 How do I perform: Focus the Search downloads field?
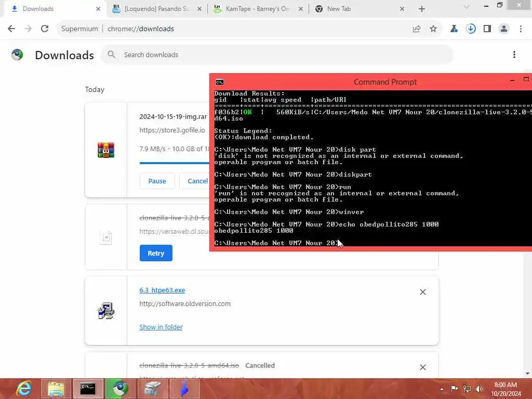click(277, 55)
